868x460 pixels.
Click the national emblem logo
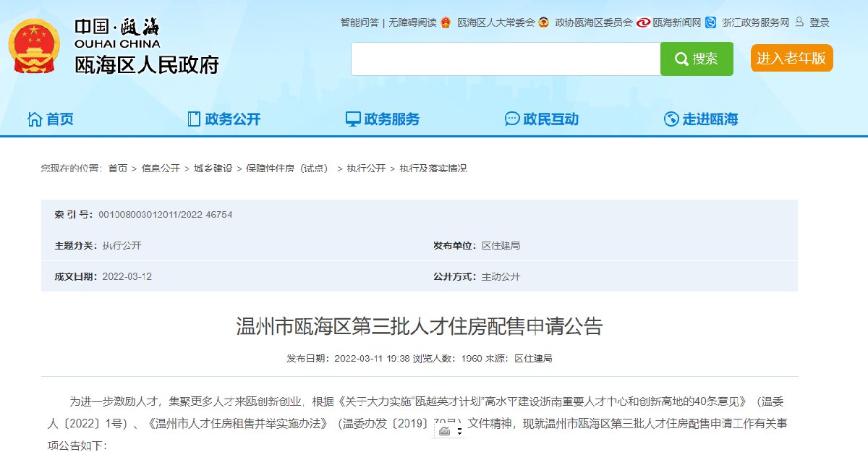click(x=35, y=46)
